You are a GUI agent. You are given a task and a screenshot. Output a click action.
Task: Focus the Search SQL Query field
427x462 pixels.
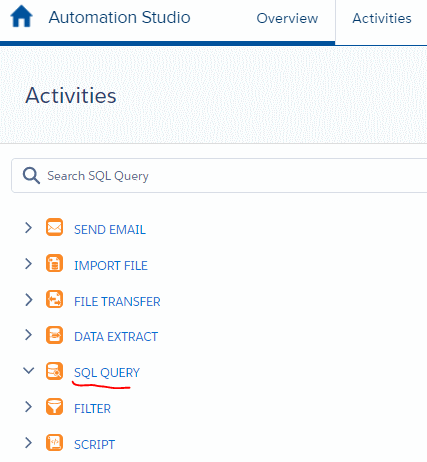coord(219,176)
